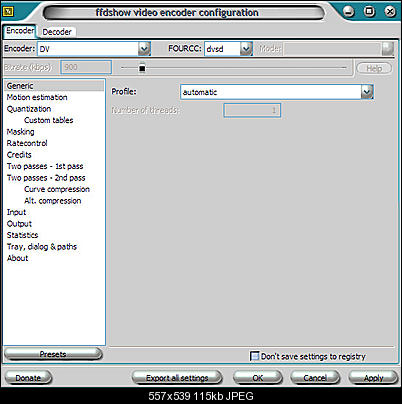The width and height of the screenshot is (402, 404).
Task: Close the ffdshow configuration window
Action: (x=390, y=12)
